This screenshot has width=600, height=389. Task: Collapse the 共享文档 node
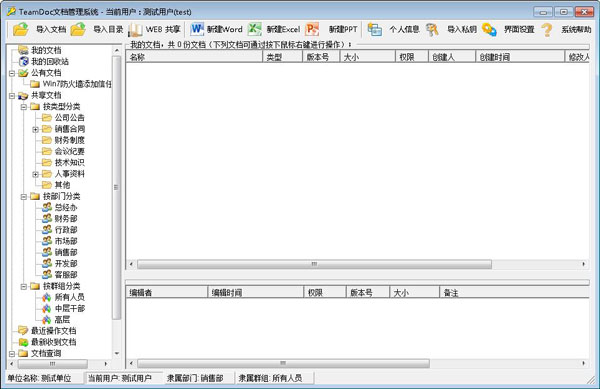[x=12, y=96]
